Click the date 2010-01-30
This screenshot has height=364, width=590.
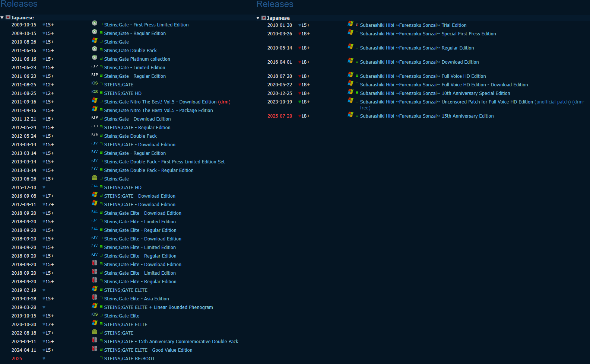pos(280,25)
